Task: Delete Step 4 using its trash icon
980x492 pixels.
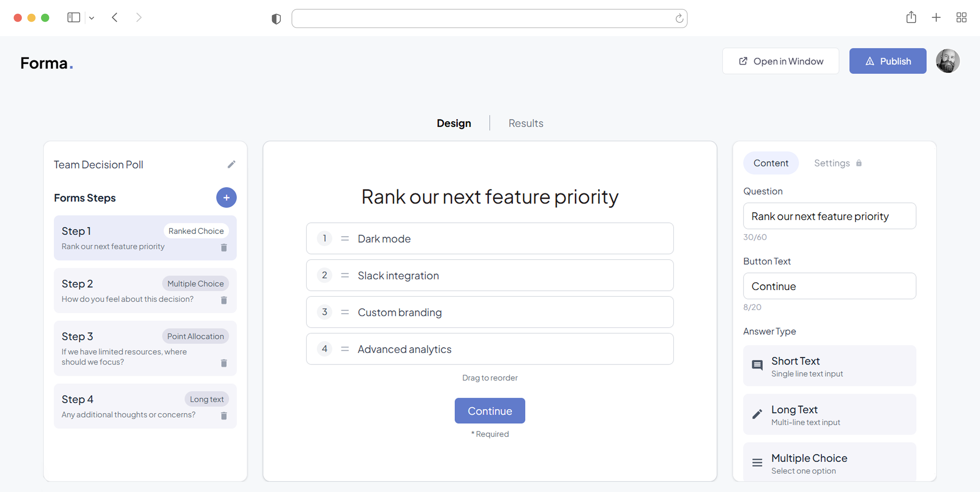Action: pyautogui.click(x=224, y=415)
